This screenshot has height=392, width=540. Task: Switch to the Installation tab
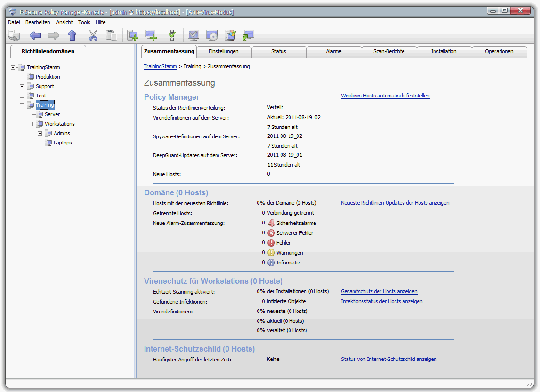444,52
